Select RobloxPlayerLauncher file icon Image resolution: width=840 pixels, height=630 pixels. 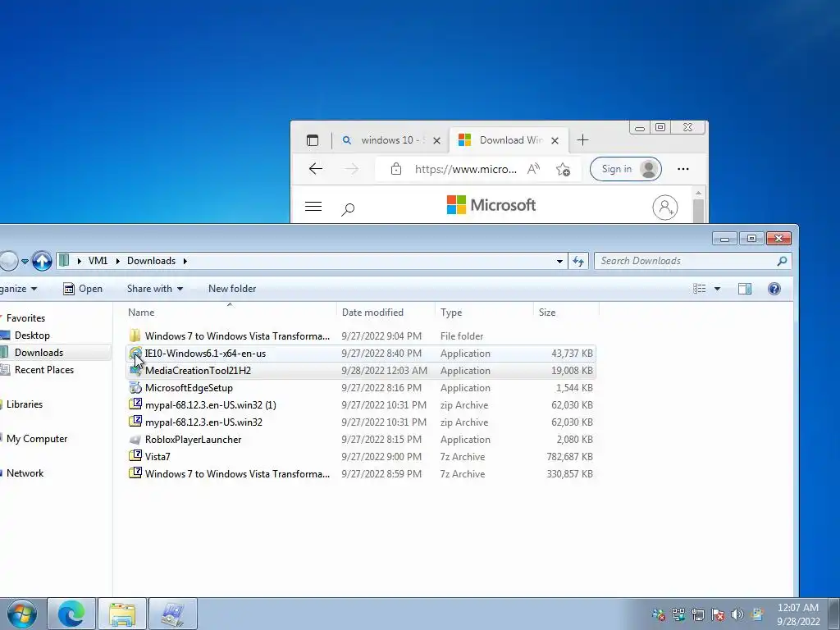[x=135, y=440]
